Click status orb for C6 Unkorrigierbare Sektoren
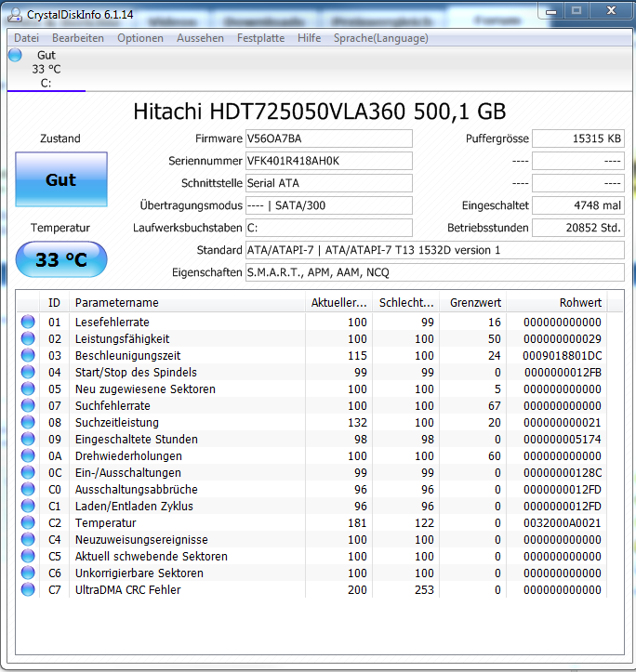This screenshot has width=636, height=672. [28, 573]
